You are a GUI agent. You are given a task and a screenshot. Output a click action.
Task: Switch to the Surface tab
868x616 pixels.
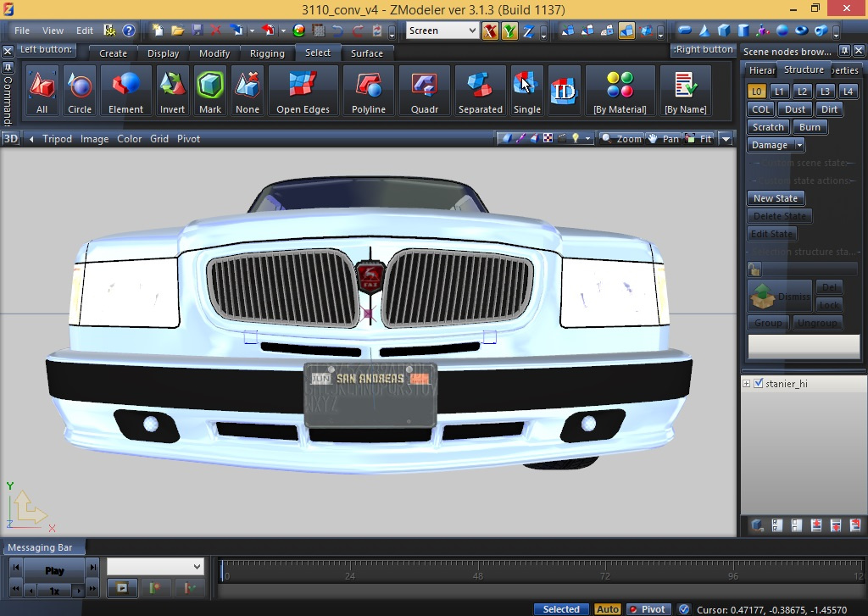366,53
